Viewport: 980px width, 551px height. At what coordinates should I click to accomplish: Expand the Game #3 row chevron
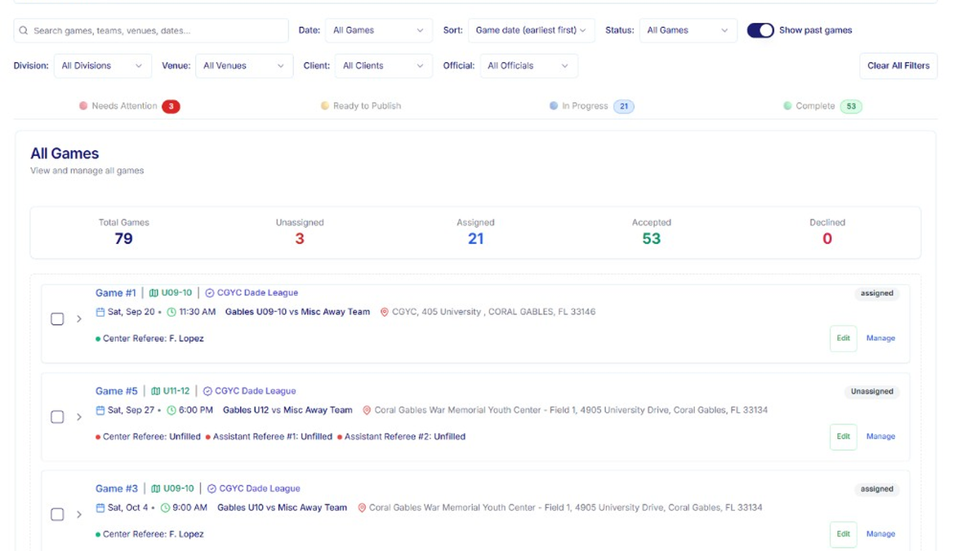coord(79,515)
